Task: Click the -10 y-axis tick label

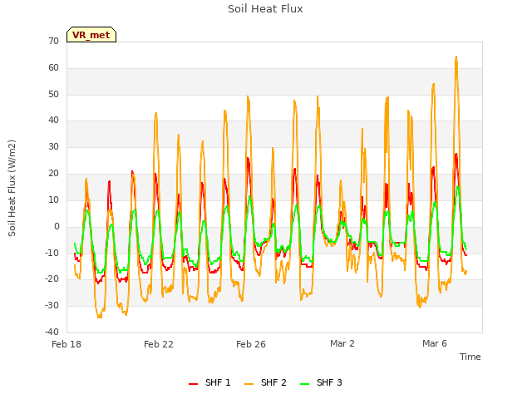Action: tap(52, 253)
